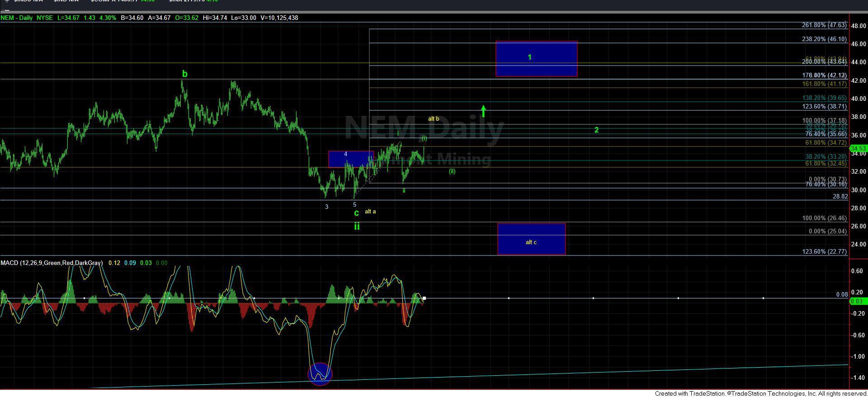Select the volume reading V=10,125,438

tap(278, 18)
